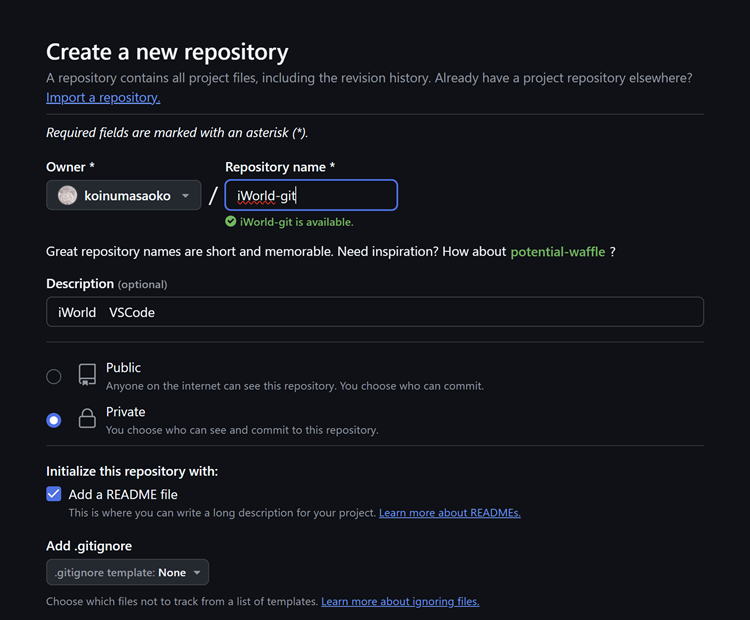Screen dimensions: 750x620
Task: Open Learn more about READMEs link
Action: coord(450,513)
